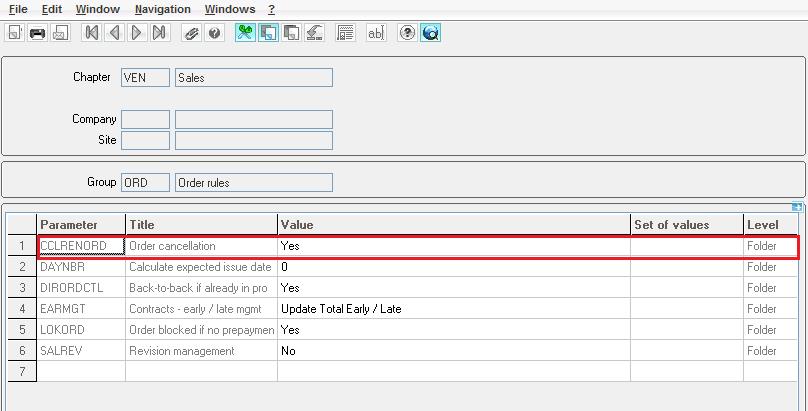Select the DAYNBR parameter cell
The width and height of the screenshot is (808, 411).
click(81, 267)
